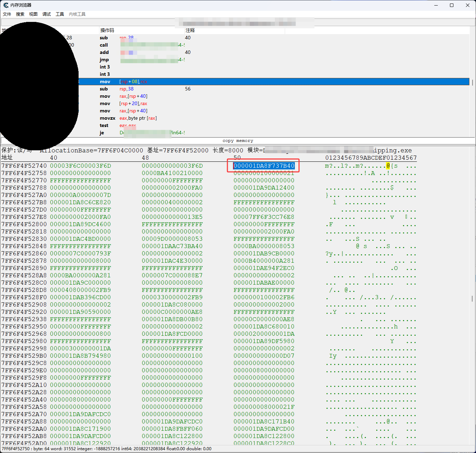The image size is (476, 453).
Task: Select hex value 0000000000000D07
Action: pyautogui.click(x=264, y=356)
